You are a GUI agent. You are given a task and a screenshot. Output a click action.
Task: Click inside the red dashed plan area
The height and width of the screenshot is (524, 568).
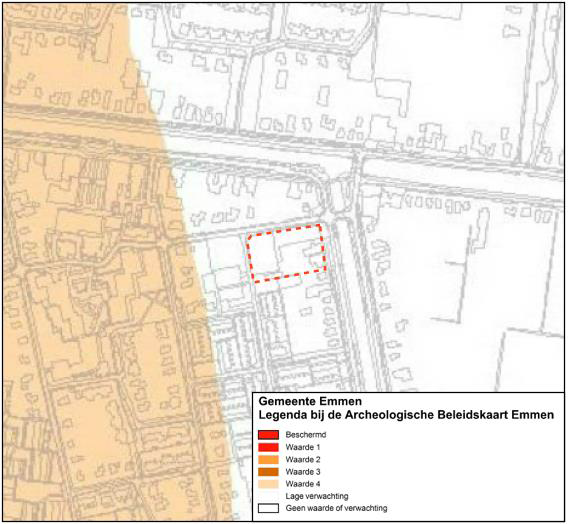point(286,253)
